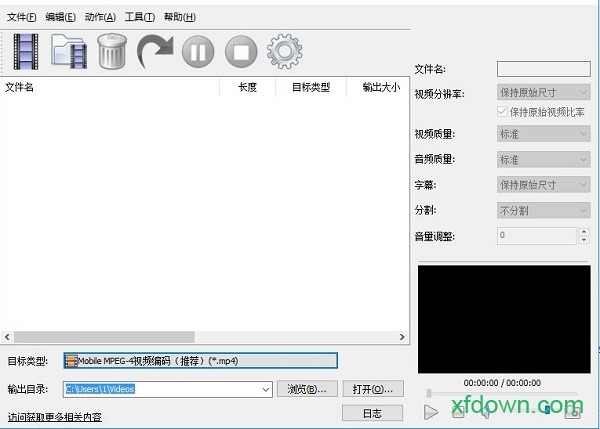Viewport: 600px width, 429px height.
Task: Toggle the 保持原始视频比率 checkbox
Action: tap(503, 112)
